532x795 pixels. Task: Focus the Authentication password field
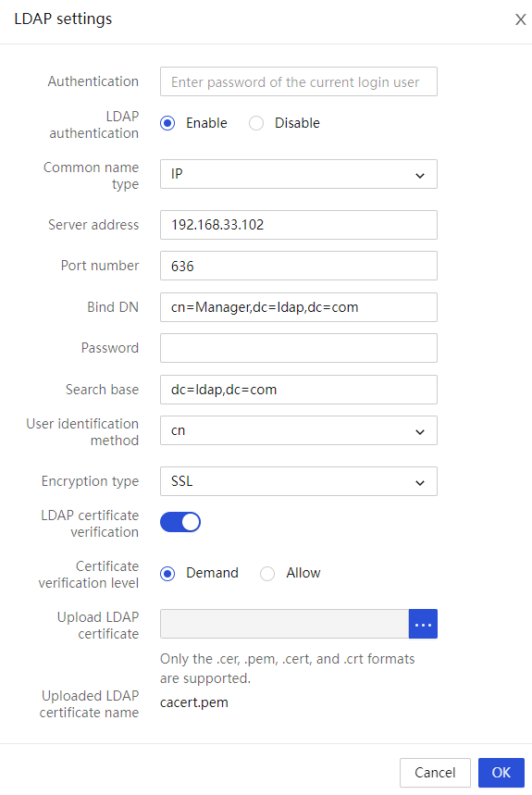click(299, 81)
